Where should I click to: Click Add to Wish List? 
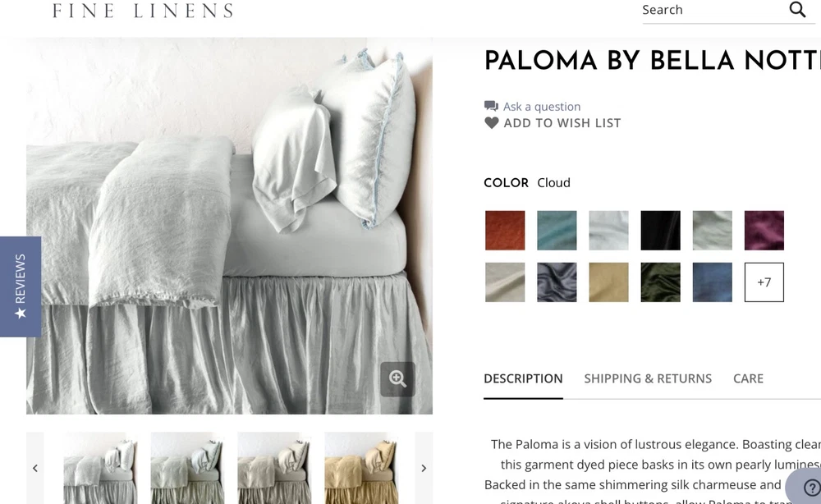562,123
